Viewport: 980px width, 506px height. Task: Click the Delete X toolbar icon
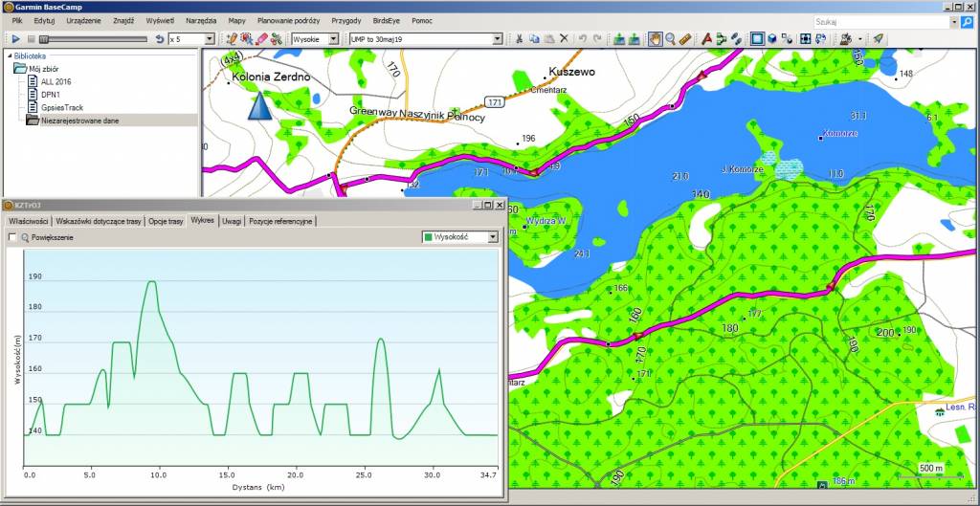coord(565,39)
